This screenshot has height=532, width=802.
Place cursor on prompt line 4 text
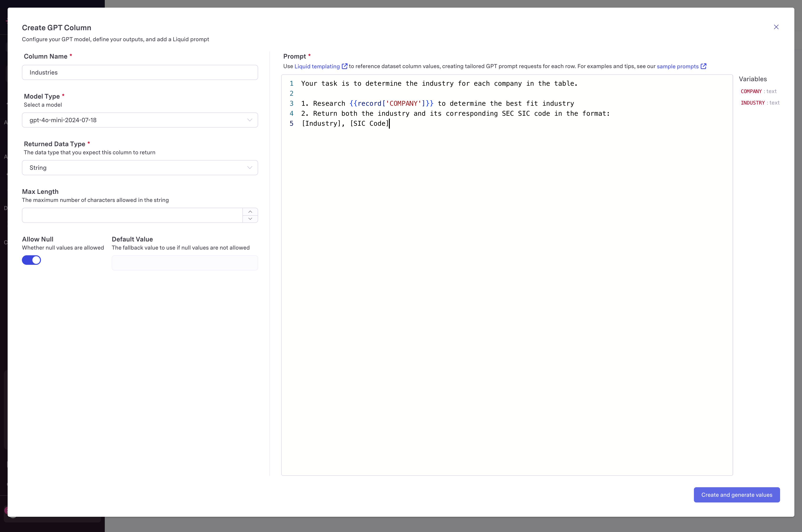point(455,113)
